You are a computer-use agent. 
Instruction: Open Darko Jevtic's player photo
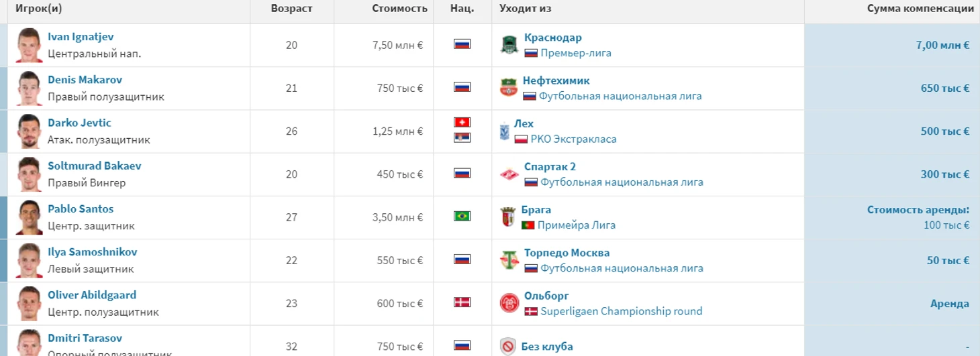click(x=29, y=131)
